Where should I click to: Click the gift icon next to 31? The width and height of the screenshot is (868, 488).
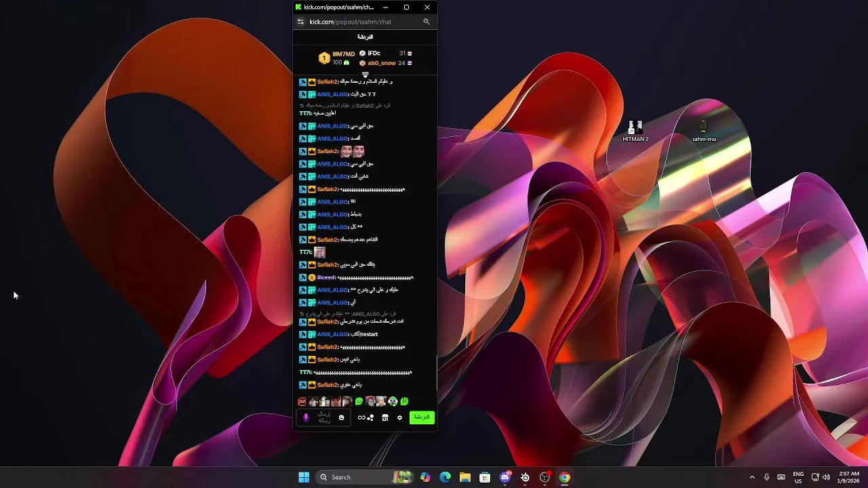[x=410, y=54]
